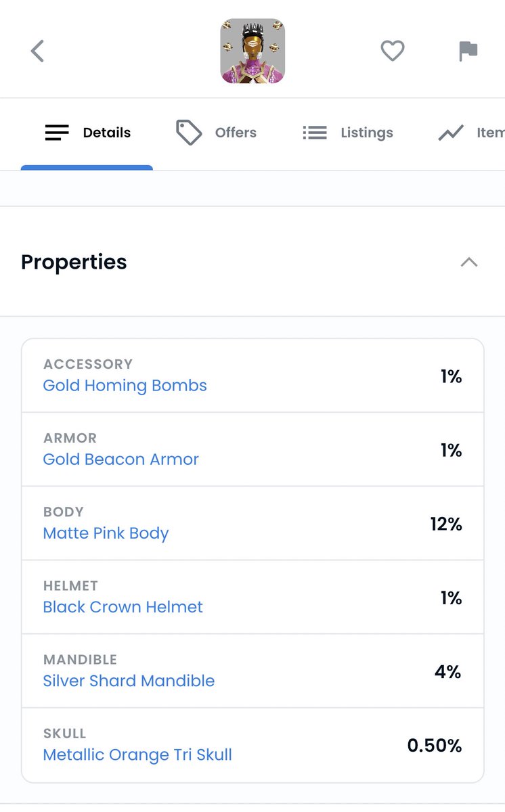
Task: Follow the Matte Pink Body link
Action: click(x=106, y=533)
